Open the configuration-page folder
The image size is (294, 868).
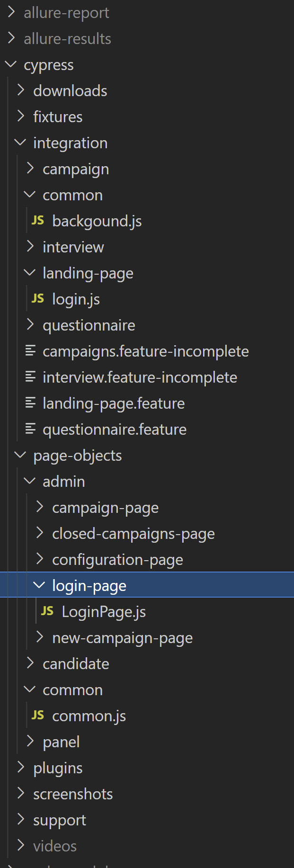coord(117,560)
